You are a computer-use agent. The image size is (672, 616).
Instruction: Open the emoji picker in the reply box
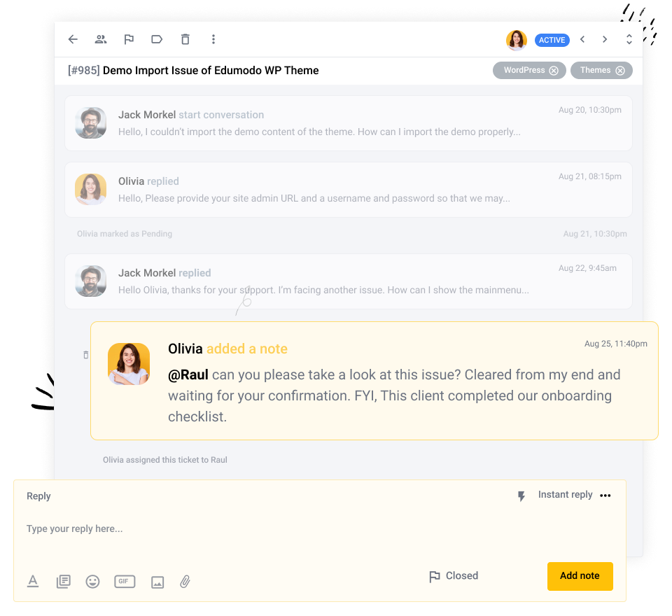pyautogui.click(x=92, y=582)
